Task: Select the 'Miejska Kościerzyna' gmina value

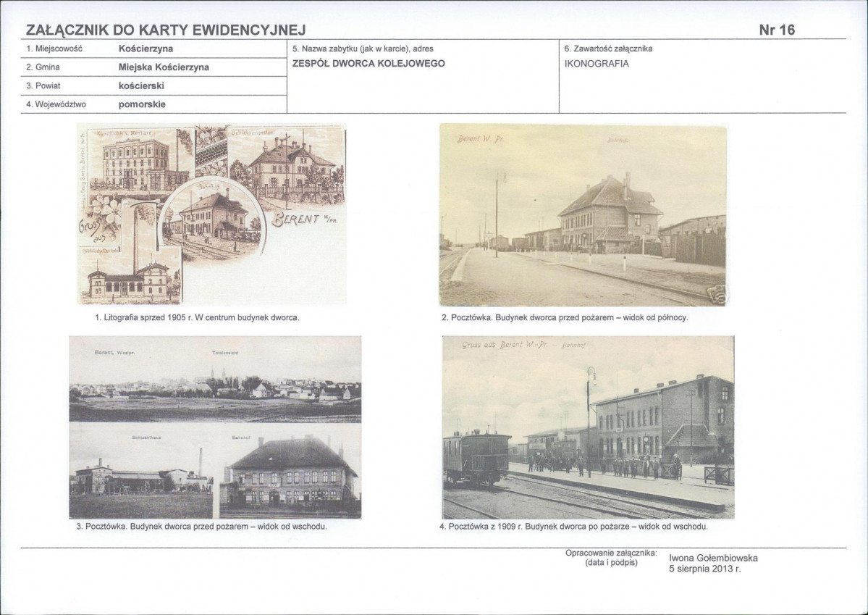Action: pyautogui.click(x=164, y=67)
